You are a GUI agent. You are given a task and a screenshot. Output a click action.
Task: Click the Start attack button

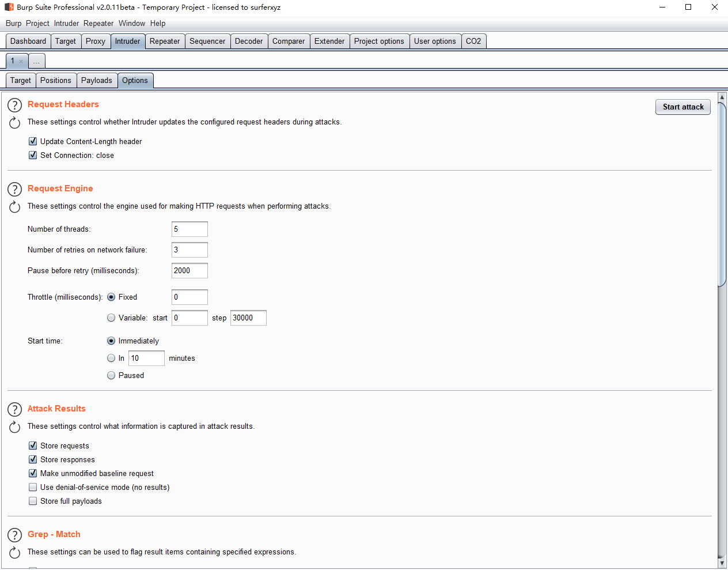682,107
